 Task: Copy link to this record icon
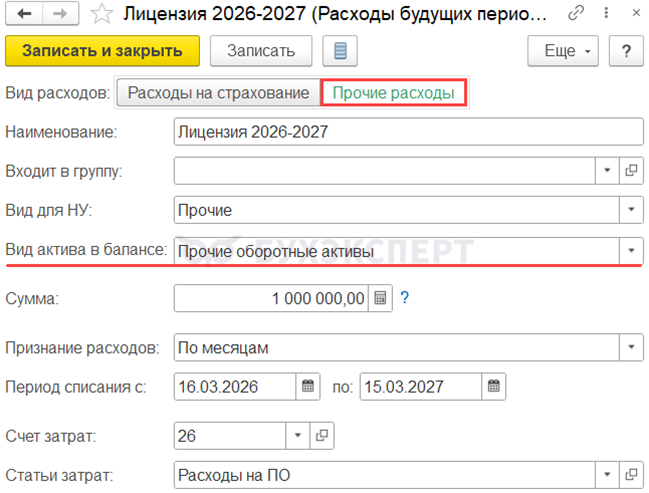tap(577, 15)
